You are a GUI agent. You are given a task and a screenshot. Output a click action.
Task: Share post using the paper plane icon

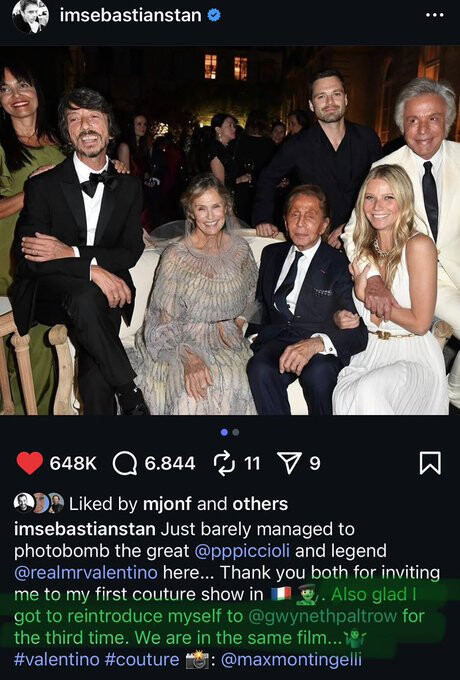[x=289, y=463]
